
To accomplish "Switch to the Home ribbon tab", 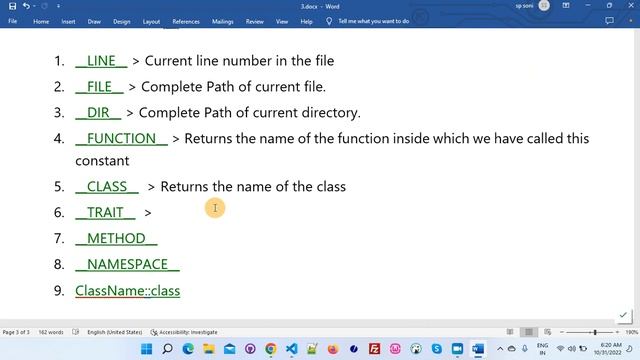I will click(x=41, y=21).
